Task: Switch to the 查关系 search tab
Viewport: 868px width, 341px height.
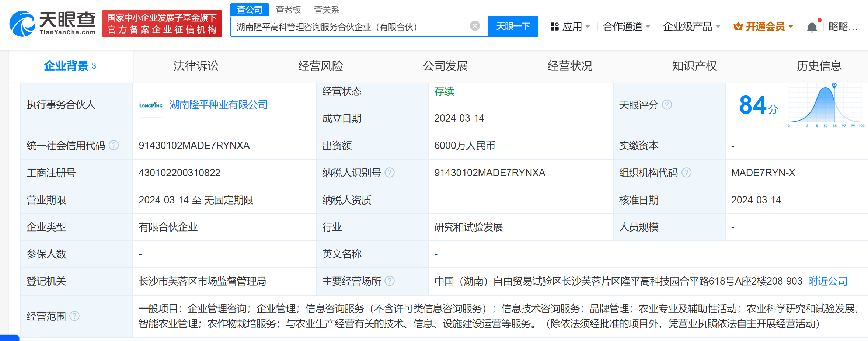Action: coord(326,10)
